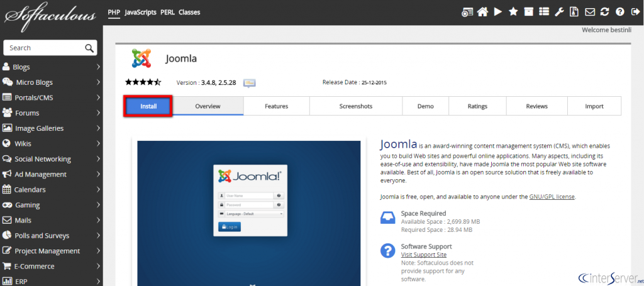This screenshot has width=644, height=286.
Task: Click the changelog note icon beside version
Action: (249, 83)
